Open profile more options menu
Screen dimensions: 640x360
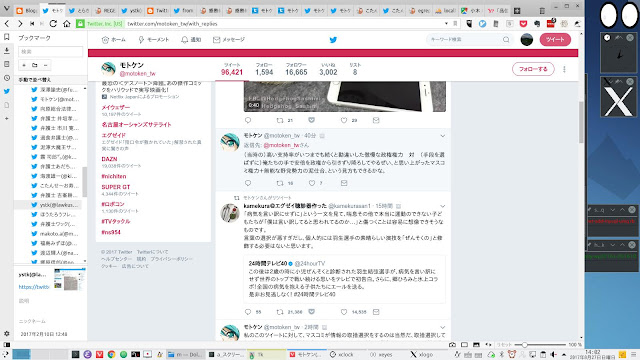pyautogui.click(x=564, y=69)
